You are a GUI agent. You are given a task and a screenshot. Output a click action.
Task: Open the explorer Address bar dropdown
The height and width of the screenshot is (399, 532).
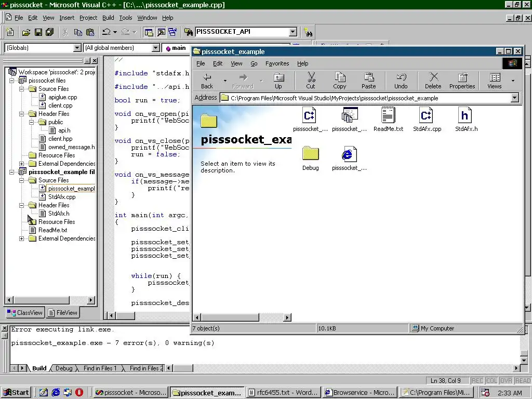515,98
